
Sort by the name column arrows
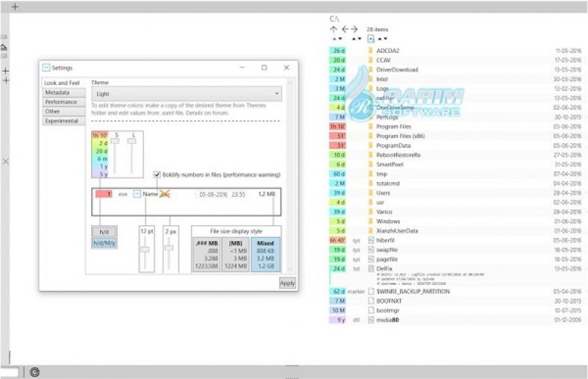point(383,39)
